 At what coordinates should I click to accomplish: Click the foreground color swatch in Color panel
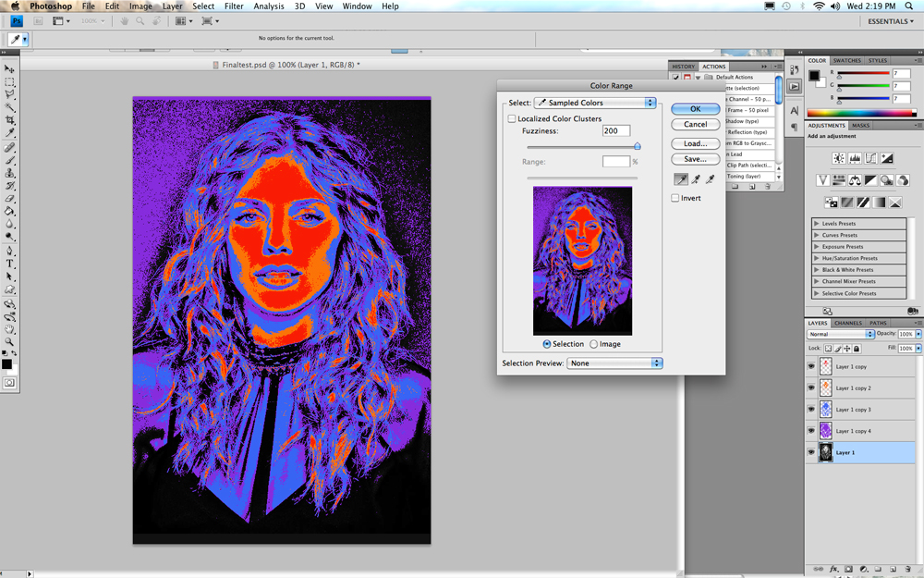pos(814,75)
